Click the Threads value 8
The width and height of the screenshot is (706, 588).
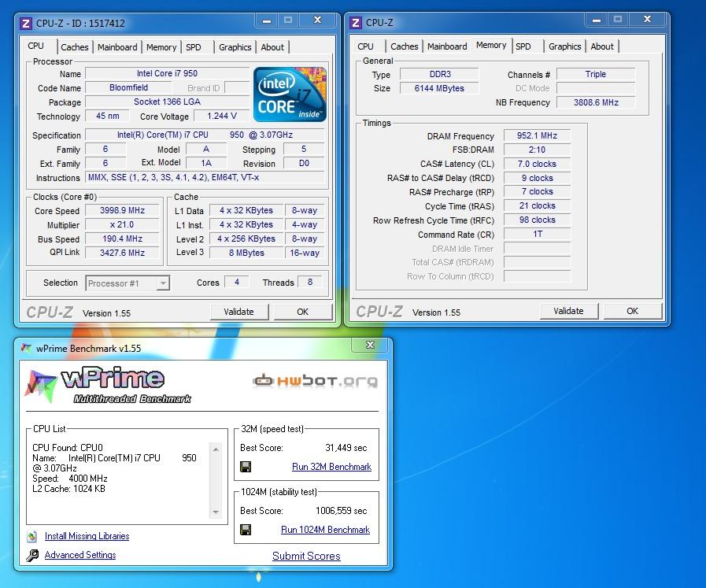(310, 283)
